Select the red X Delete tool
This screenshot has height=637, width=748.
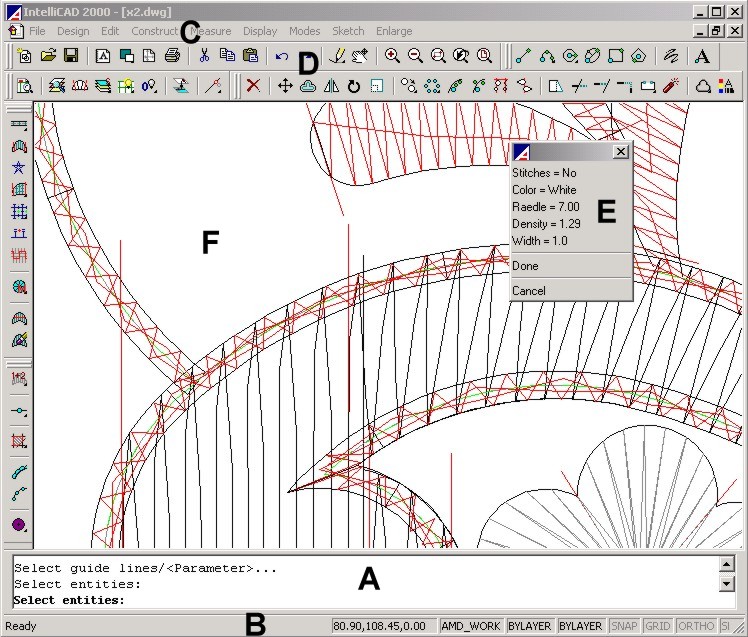(253, 87)
